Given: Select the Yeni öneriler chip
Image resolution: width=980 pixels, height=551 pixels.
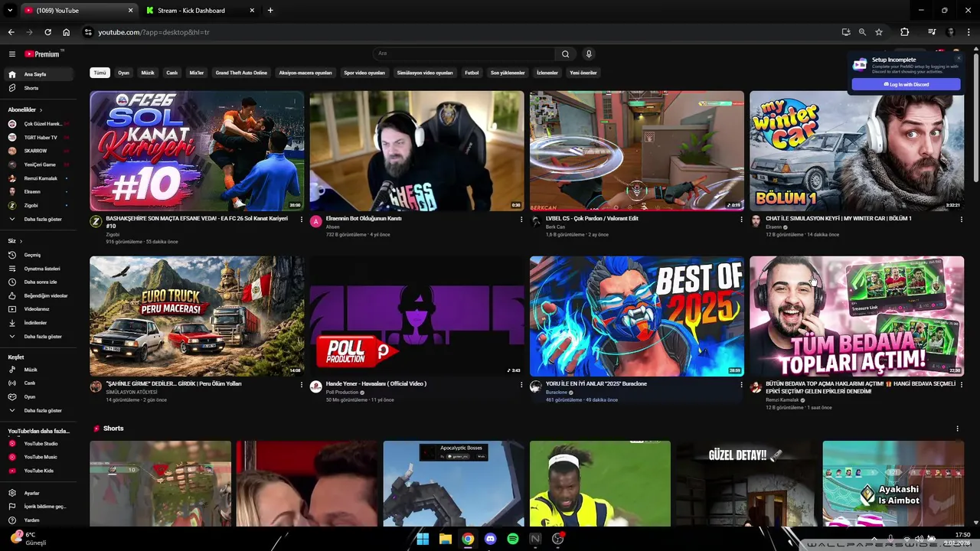Looking at the screenshot, I should pos(583,73).
